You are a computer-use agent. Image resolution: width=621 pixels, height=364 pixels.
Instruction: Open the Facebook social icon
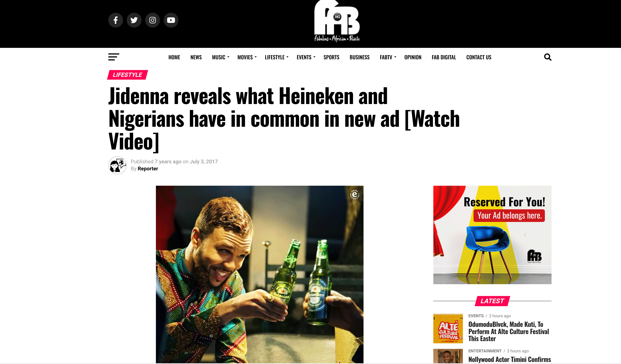115,20
